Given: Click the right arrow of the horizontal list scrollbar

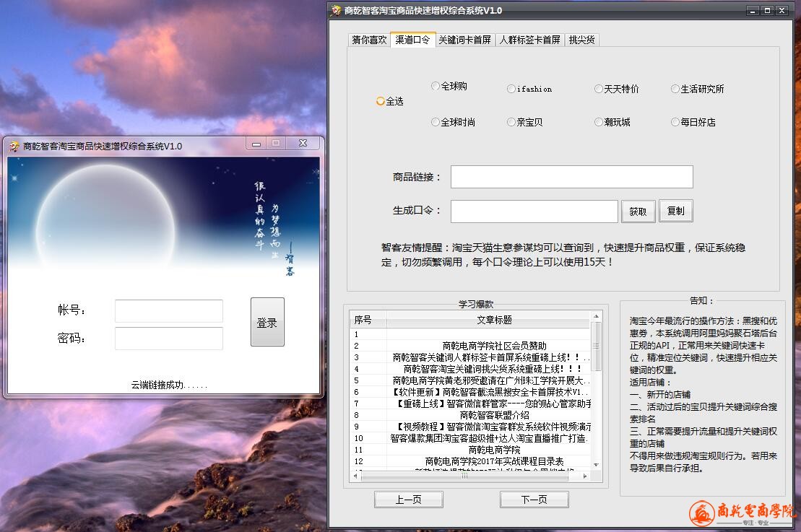Looking at the screenshot, I should tap(585, 476).
